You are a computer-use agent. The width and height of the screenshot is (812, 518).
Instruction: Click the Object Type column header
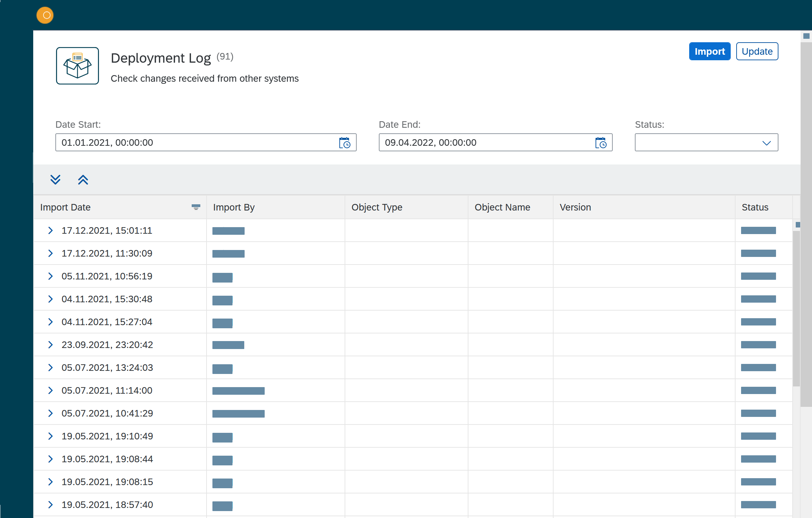407,207
